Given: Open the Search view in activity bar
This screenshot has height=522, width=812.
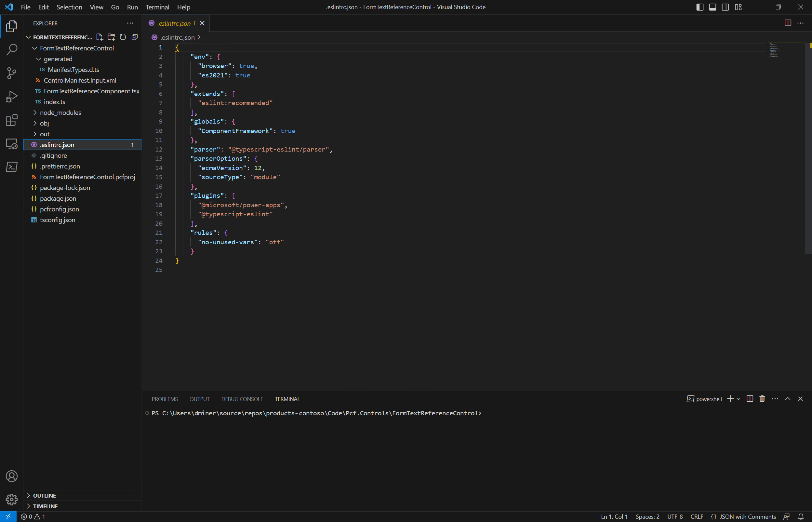Looking at the screenshot, I should (x=11, y=50).
